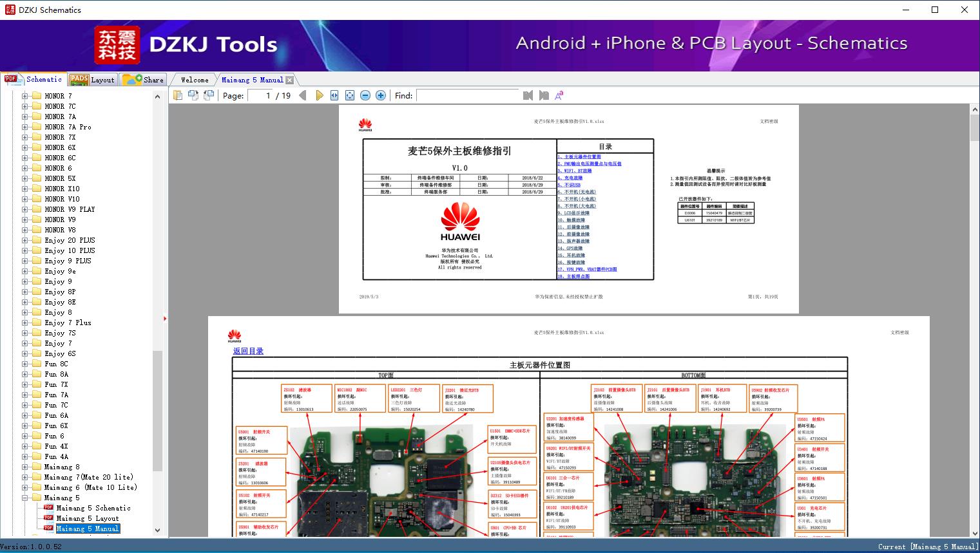980x553 pixels.
Task: Select the Enjoy 9e folder label
Action: 60,271
